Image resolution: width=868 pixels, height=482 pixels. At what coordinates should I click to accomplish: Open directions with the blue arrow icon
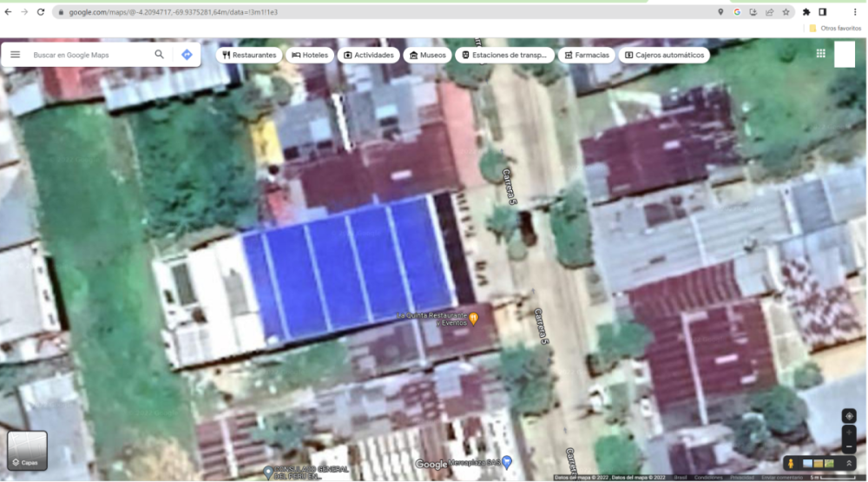[187, 55]
